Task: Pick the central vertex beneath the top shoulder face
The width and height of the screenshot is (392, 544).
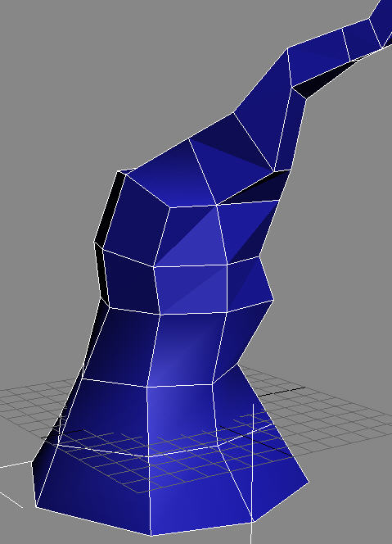Action: tap(217, 205)
